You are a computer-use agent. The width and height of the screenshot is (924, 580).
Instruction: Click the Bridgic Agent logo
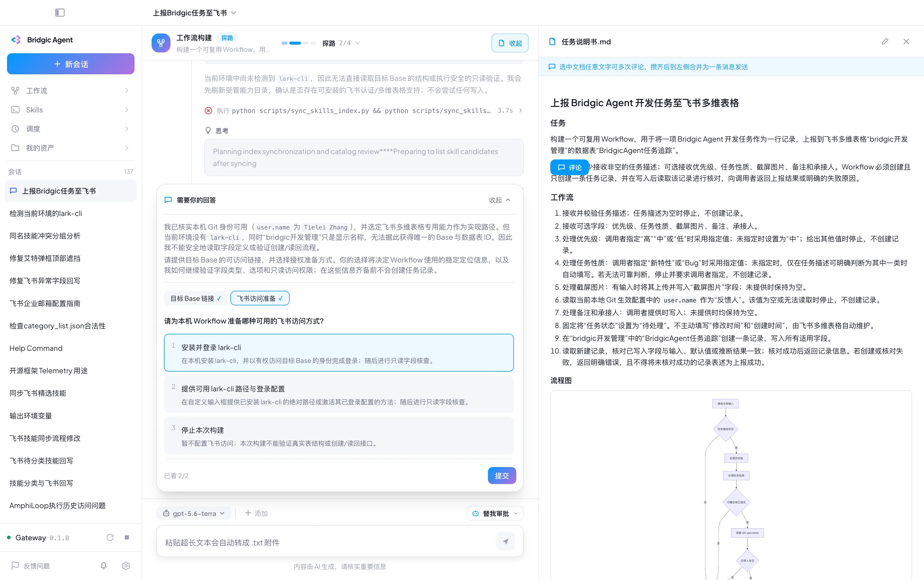click(16, 40)
